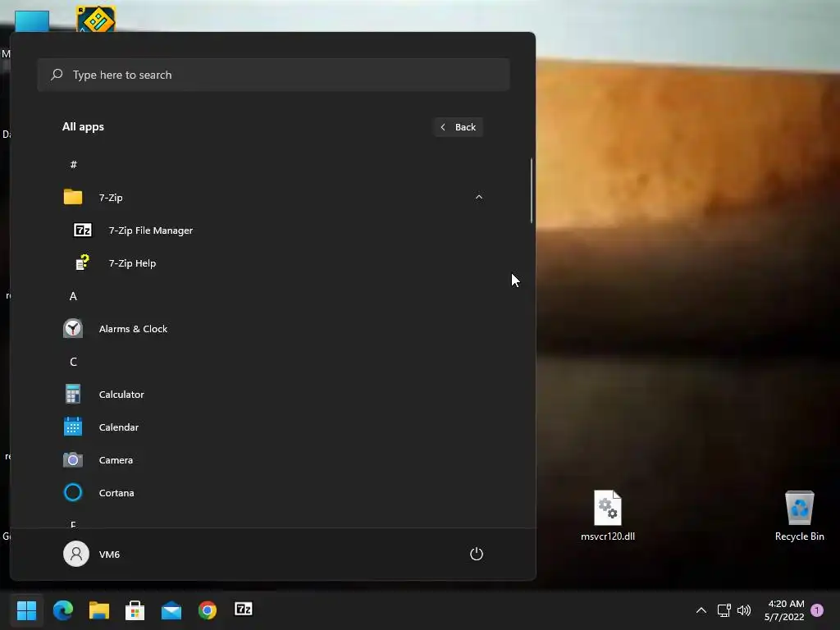Image resolution: width=840 pixels, height=630 pixels.
Task: Click the yellow 7-Zip folder icon
Action: (73, 197)
